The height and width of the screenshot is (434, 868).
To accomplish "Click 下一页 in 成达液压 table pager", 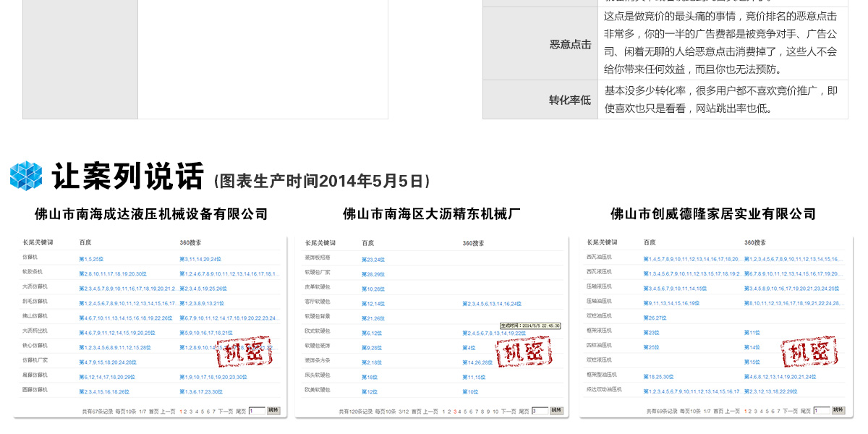I will click(x=226, y=411).
